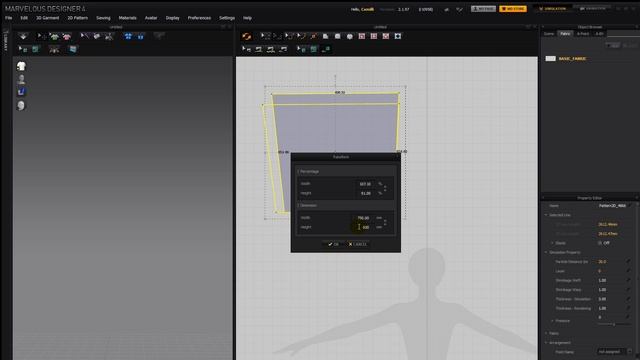Screen dimensions: 640x360
Task: Open the 3D Garment menu
Action: [48, 18]
